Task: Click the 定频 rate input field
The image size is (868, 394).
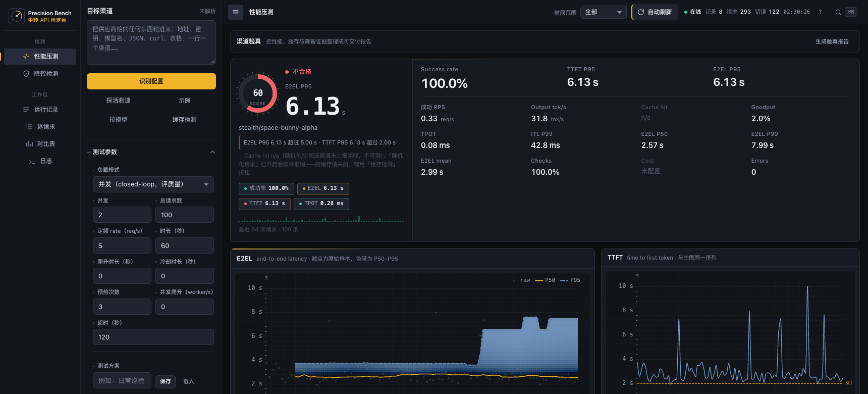Action: (122, 245)
